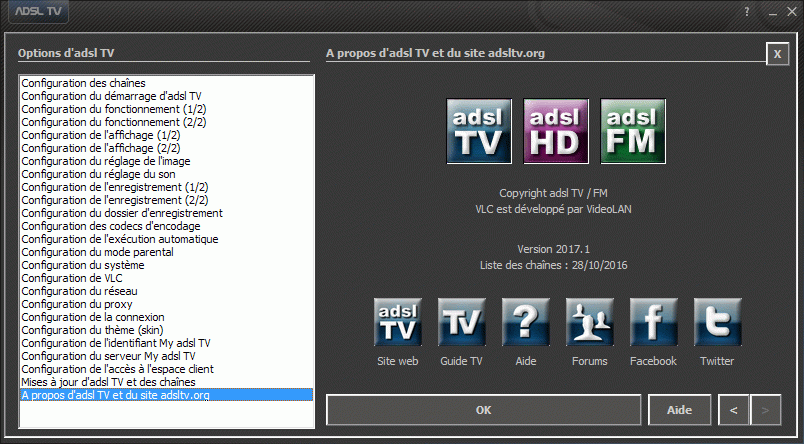Select Configuration de l'affichage (1/2)
This screenshot has height=444, width=804.
[166, 135]
